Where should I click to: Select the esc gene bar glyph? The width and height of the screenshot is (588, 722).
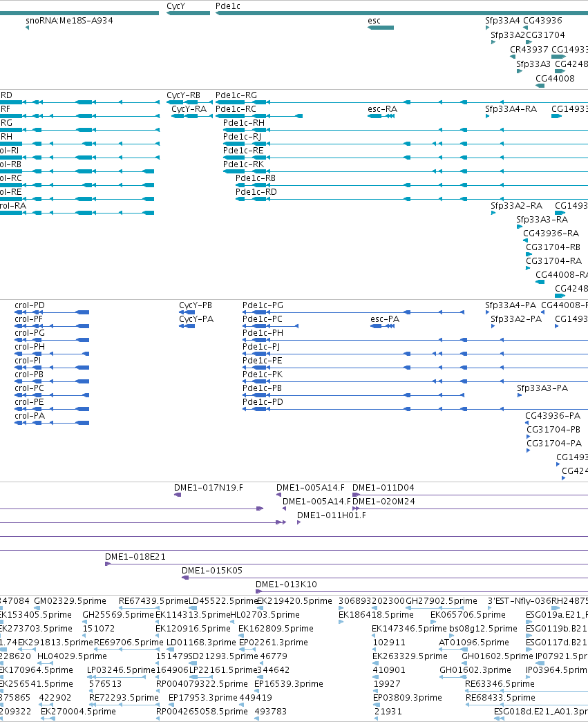click(381, 28)
